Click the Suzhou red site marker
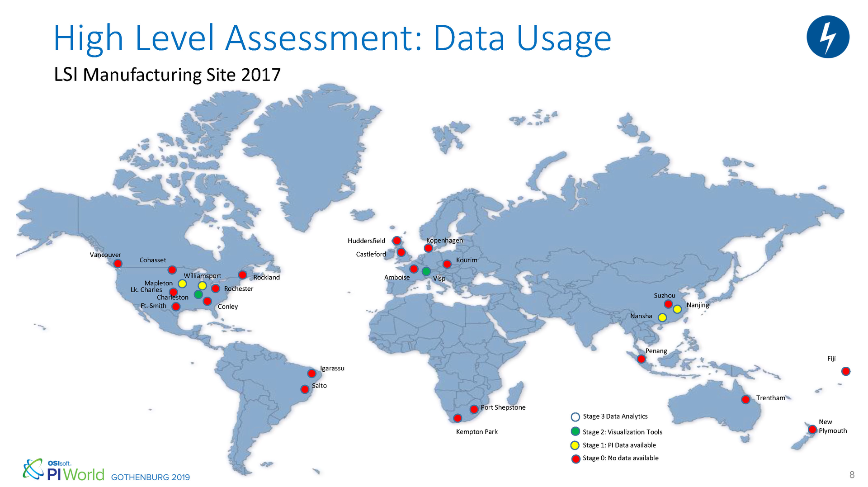 [x=668, y=304]
